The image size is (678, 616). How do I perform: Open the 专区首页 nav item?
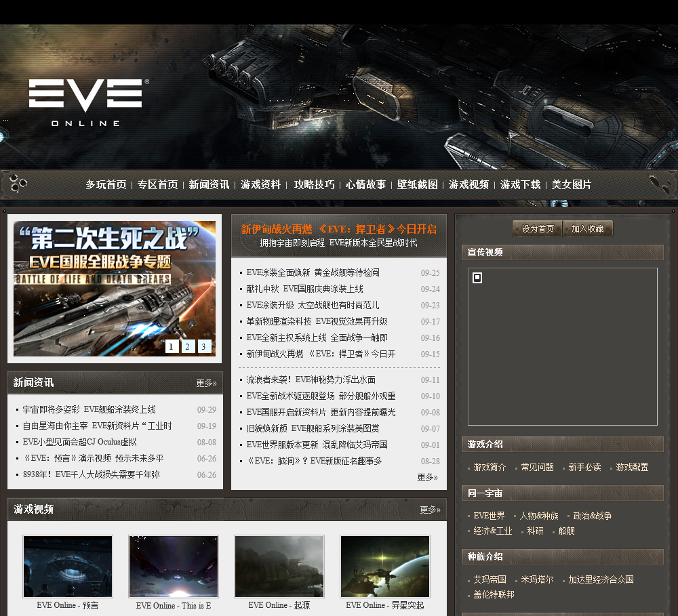158,184
